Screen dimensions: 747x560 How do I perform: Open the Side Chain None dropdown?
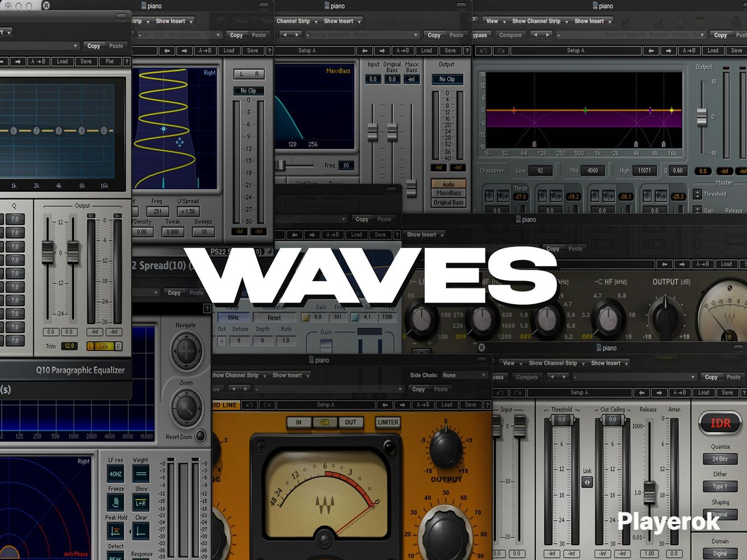coord(464,375)
